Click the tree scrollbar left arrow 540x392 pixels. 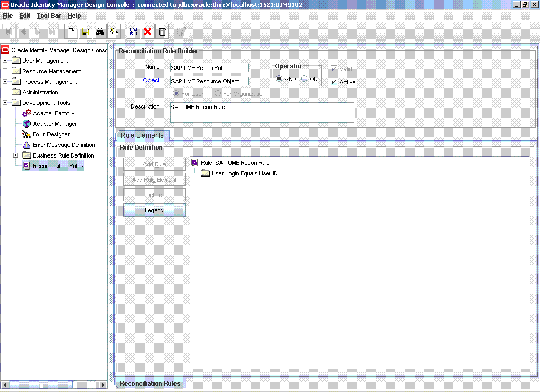coord(4,385)
